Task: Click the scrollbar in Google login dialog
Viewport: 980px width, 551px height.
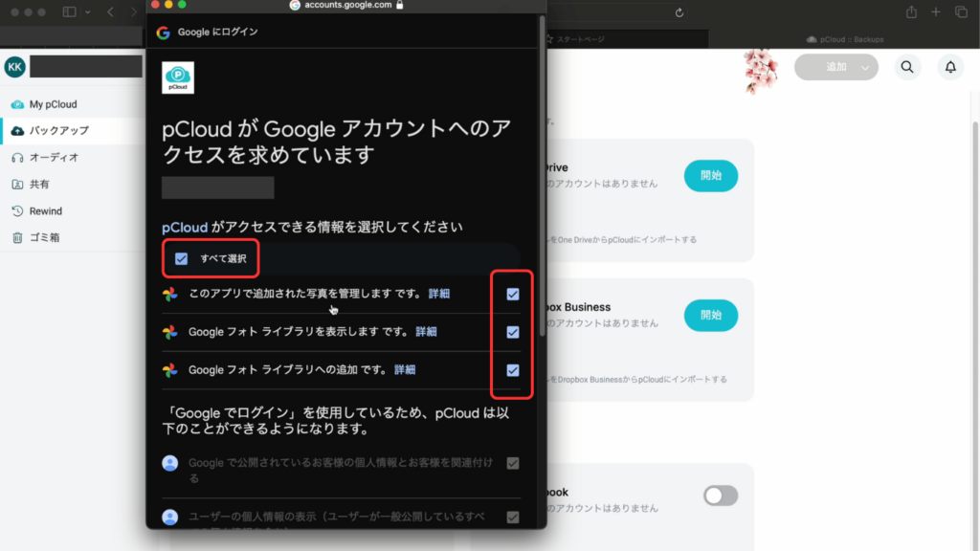Action: (542, 175)
